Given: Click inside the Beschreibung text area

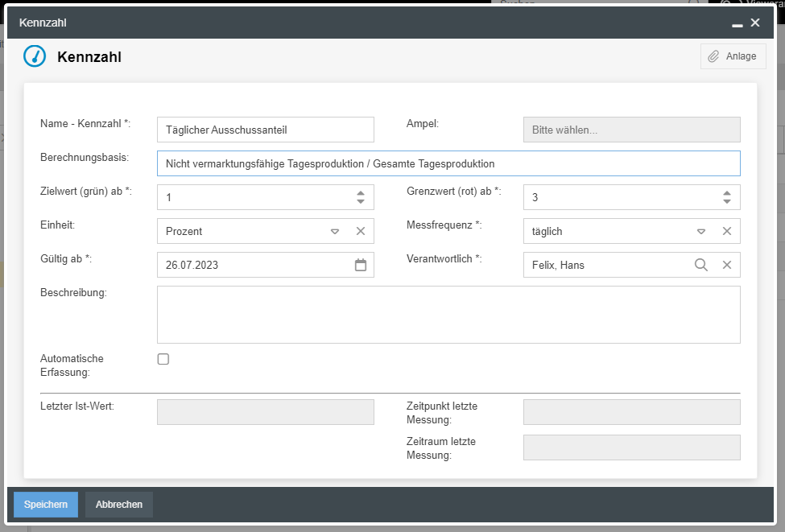Looking at the screenshot, I should pos(448,315).
